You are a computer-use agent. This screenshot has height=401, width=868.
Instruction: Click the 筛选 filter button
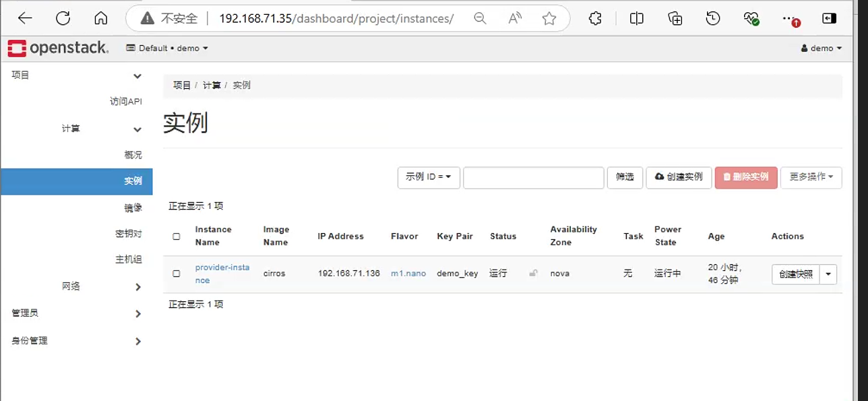(x=625, y=177)
